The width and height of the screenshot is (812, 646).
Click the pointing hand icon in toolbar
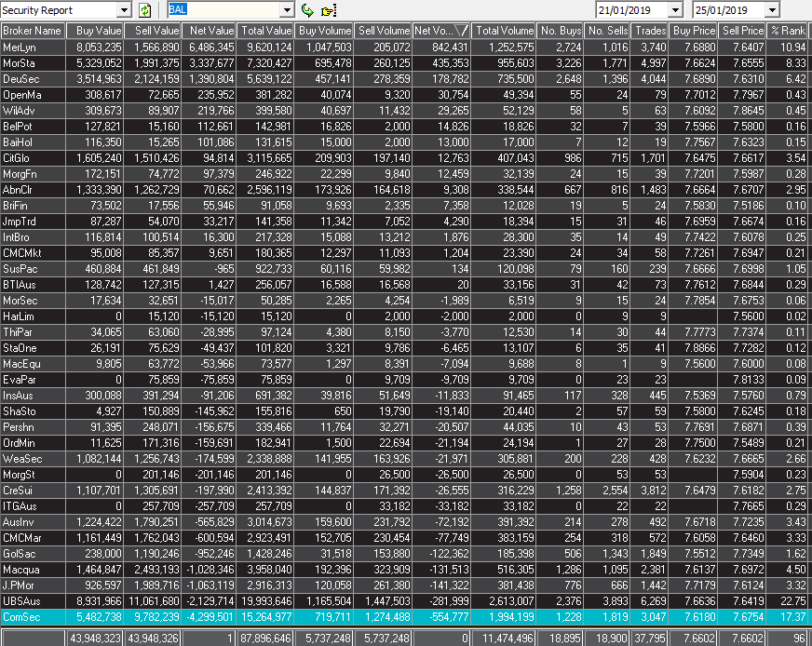tap(329, 10)
